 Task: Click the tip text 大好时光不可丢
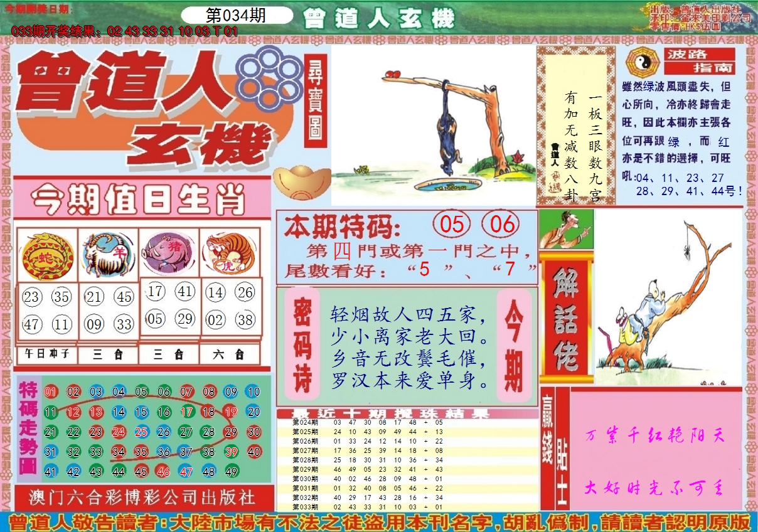(x=655, y=487)
